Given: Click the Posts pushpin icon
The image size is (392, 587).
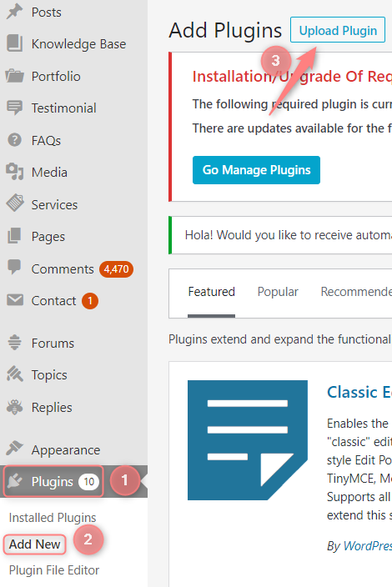Looking at the screenshot, I should pyautogui.click(x=15, y=12).
